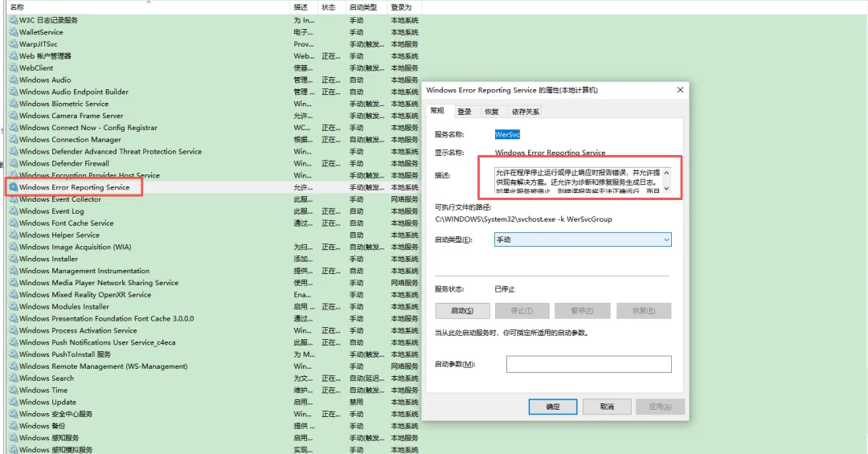This screenshot has width=868, height=454.
Task: Click gear icon of Windows 安全中心服务
Action: tap(14, 414)
